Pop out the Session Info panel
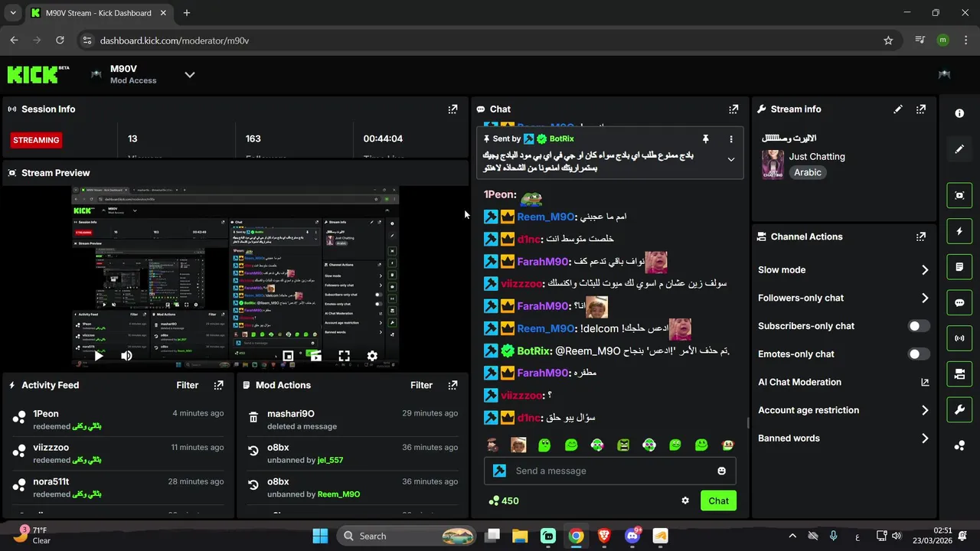Screen dimensions: 980x551 [x=452, y=109]
